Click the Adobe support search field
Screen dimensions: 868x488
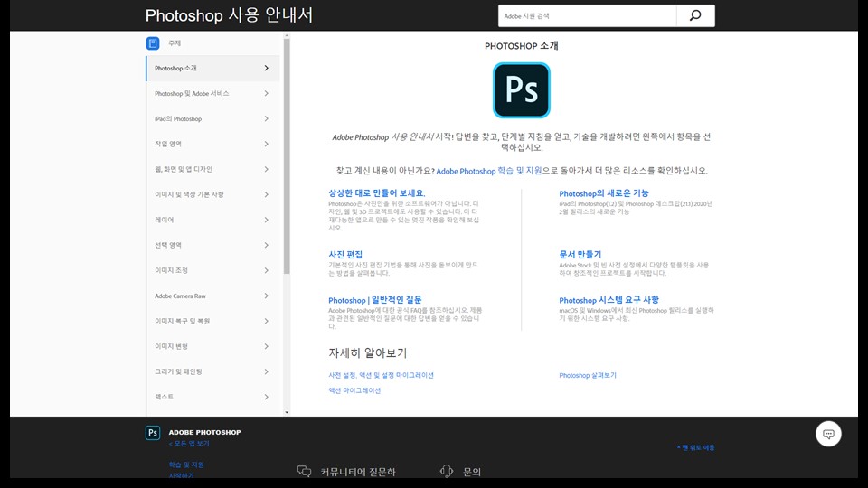pos(587,16)
